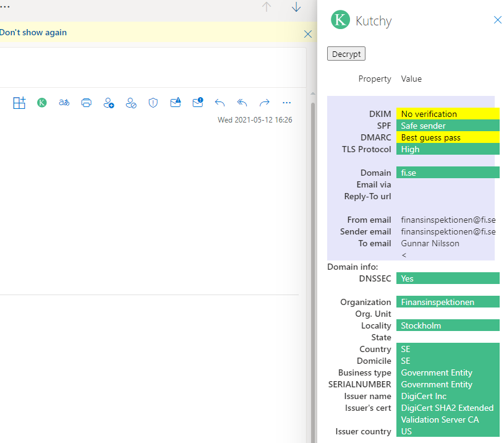Click the Sender email finansinspektionen@fi.se address
Screen dimensions: 504x443
(x=448, y=231)
